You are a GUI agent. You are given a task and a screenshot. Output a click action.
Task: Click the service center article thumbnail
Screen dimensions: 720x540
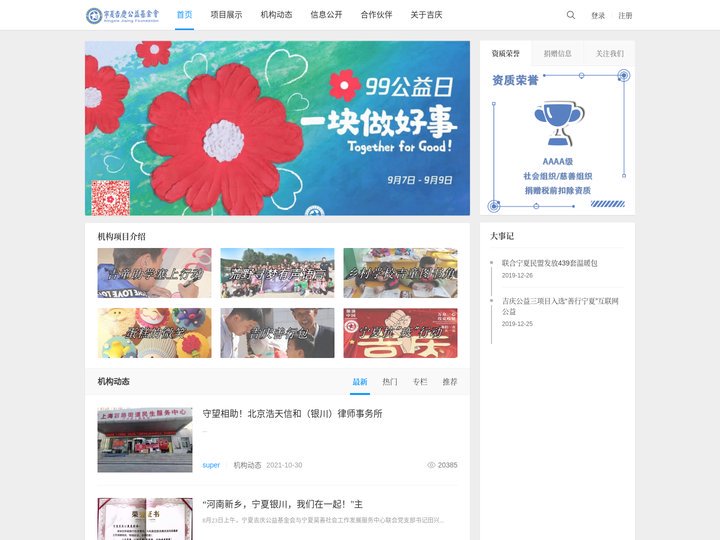[x=145, y=440]
